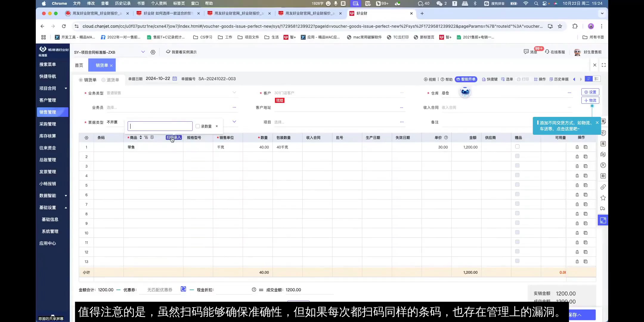Switch to the compact list view toggle
Image resolution: width=644 pixels, height=322 pixels.
point(597,79)
